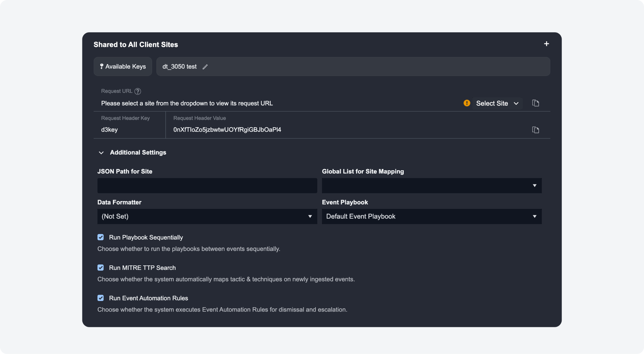This screenshot has height=354, width=644.
Task: Open Global List for Site Mapping dropdown
Action: coord(431,186)
